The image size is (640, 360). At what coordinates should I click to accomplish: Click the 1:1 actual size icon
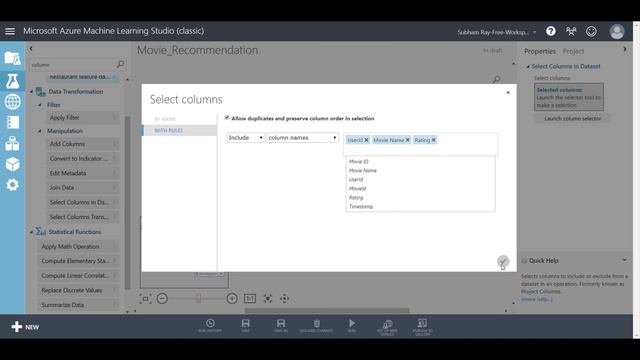point(250,298)
